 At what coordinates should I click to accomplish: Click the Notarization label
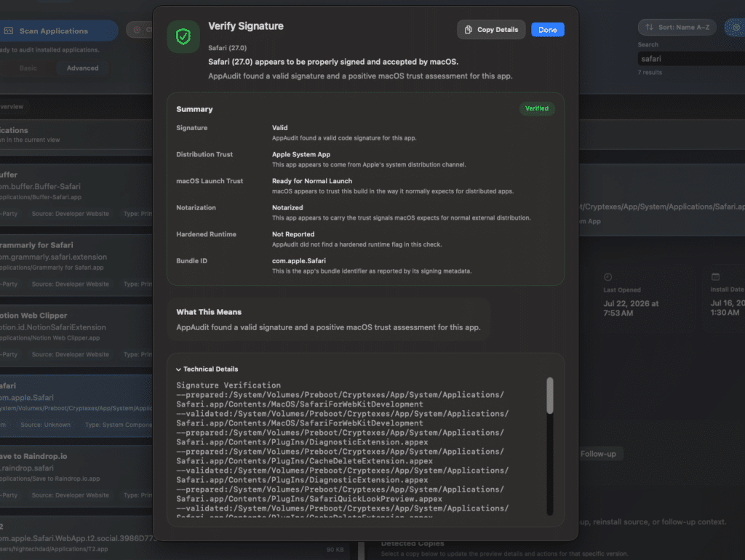(196, 207)
